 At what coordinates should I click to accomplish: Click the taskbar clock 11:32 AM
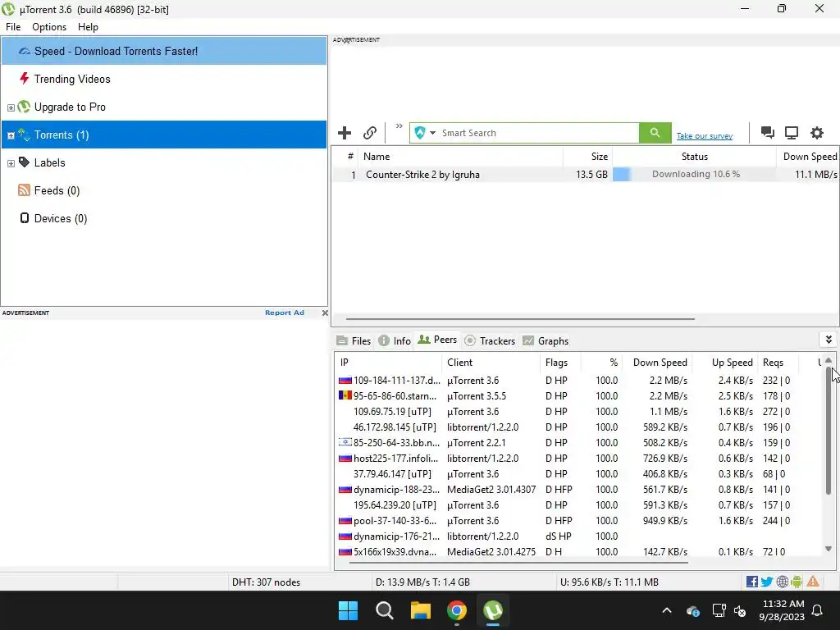click(x=782, y=610)
